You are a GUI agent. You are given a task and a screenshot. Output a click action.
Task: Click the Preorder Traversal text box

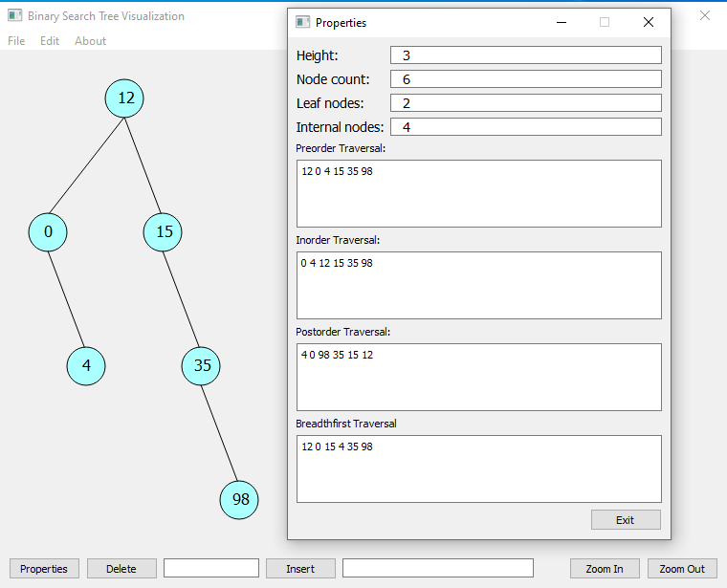point(479,194)
